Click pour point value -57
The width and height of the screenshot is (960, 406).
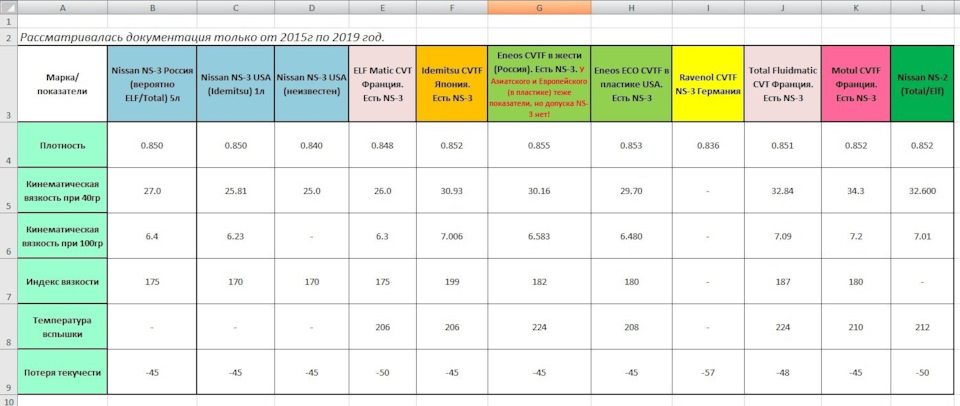pyautogui.click(x=709, y=372)
